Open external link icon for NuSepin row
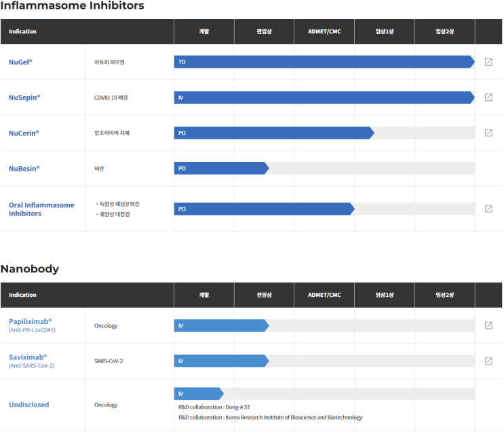 click(x=488, y=98)
